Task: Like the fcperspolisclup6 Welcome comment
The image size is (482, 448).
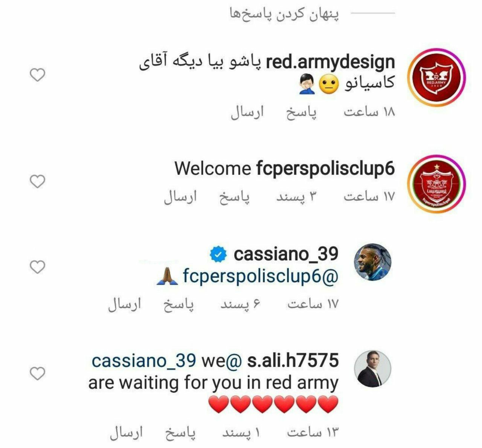Action: click(37, 181)
